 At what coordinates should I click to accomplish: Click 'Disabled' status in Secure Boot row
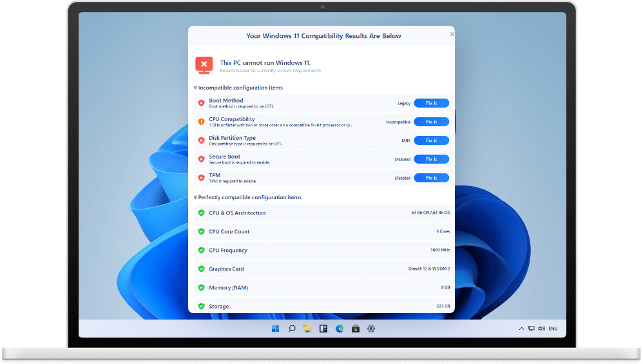(x=402, y=160)
